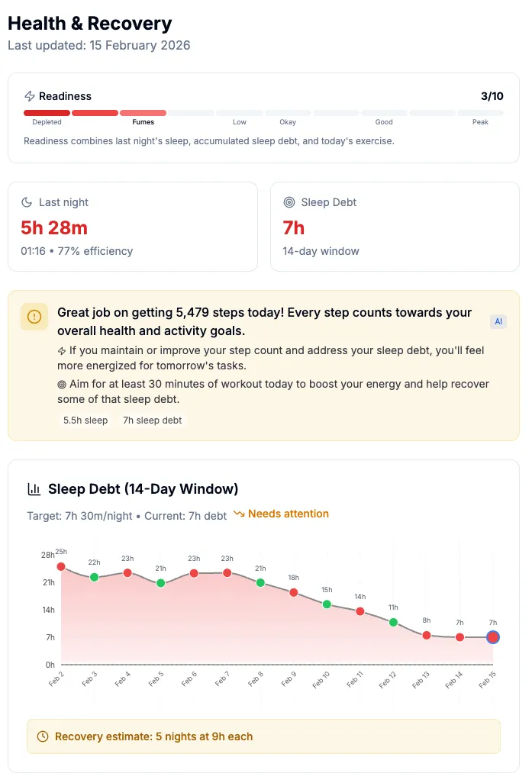
Task: Click the Readiness lightning bolt icon
Action: 30,96
